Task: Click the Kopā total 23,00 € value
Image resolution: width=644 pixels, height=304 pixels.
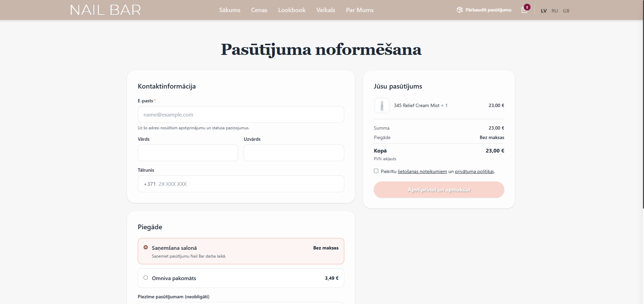Action: (x=495, y=151)
